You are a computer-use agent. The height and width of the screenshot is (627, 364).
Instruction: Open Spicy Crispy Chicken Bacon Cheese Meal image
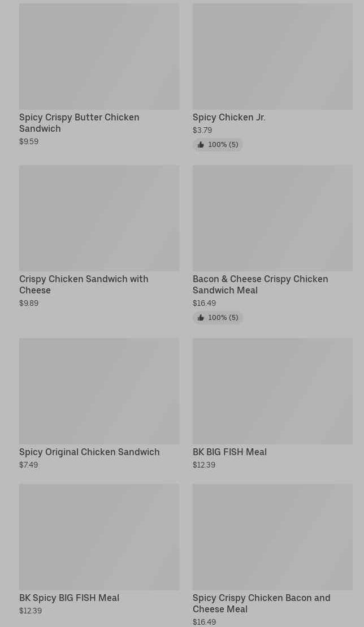[272, 537]
